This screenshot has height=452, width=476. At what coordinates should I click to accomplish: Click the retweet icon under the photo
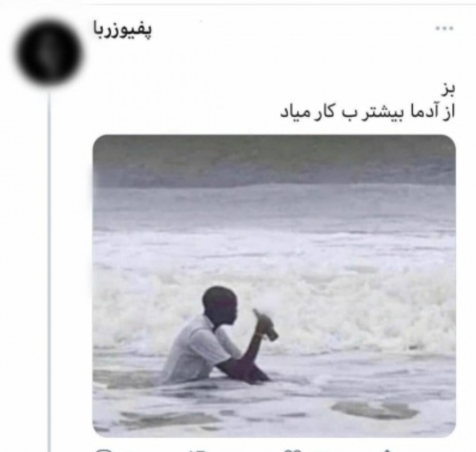tap(198, 451)
